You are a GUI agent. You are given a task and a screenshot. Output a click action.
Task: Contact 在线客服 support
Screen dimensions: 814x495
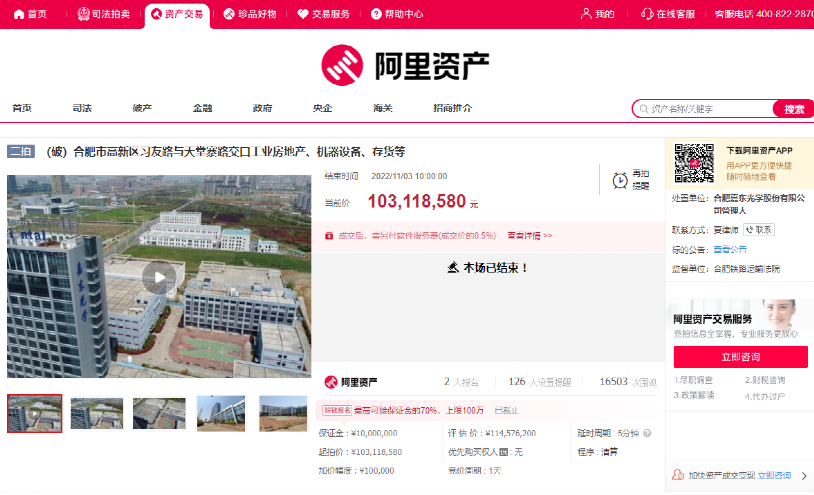point(668,14)
